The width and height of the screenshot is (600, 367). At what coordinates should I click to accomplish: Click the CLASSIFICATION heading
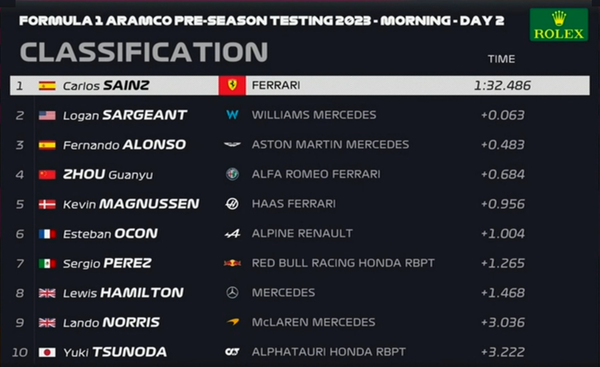[x=144, y=52]
